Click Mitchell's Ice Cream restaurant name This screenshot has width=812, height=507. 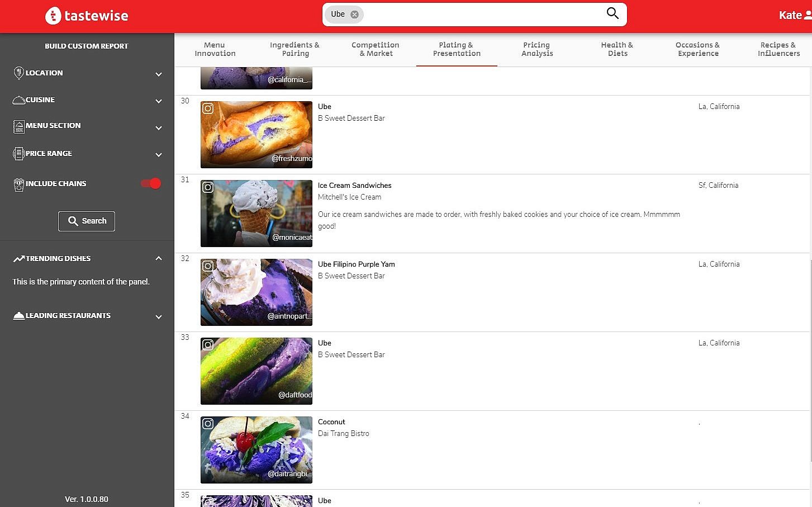tap(350, 197)
